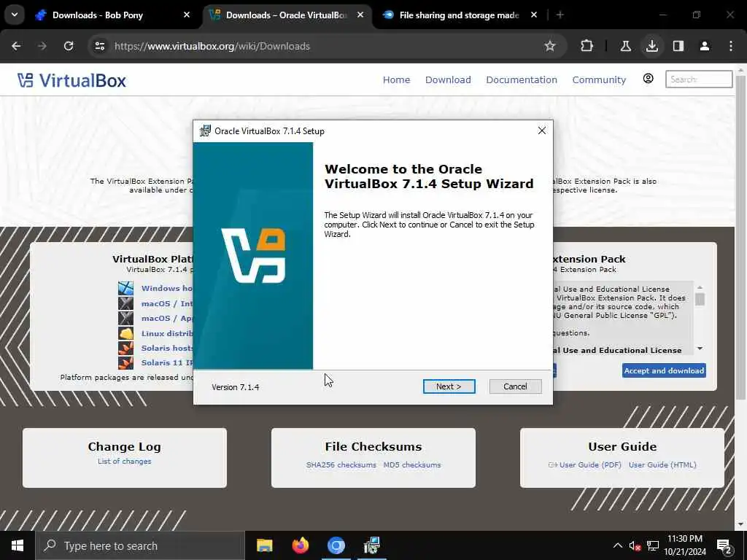Open the Chrome Labs flask icon
Screen dimensions: 747x560
pos(625,46)
